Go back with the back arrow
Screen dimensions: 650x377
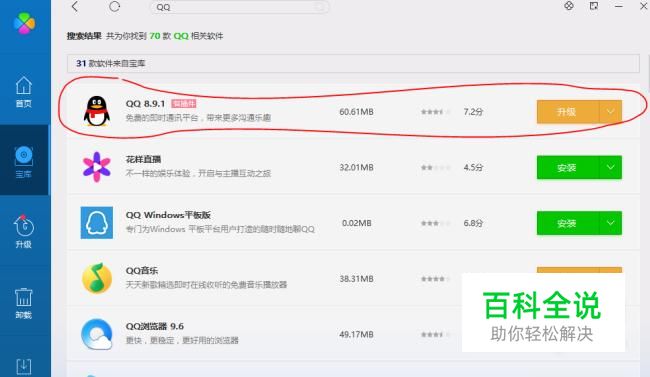75,7
